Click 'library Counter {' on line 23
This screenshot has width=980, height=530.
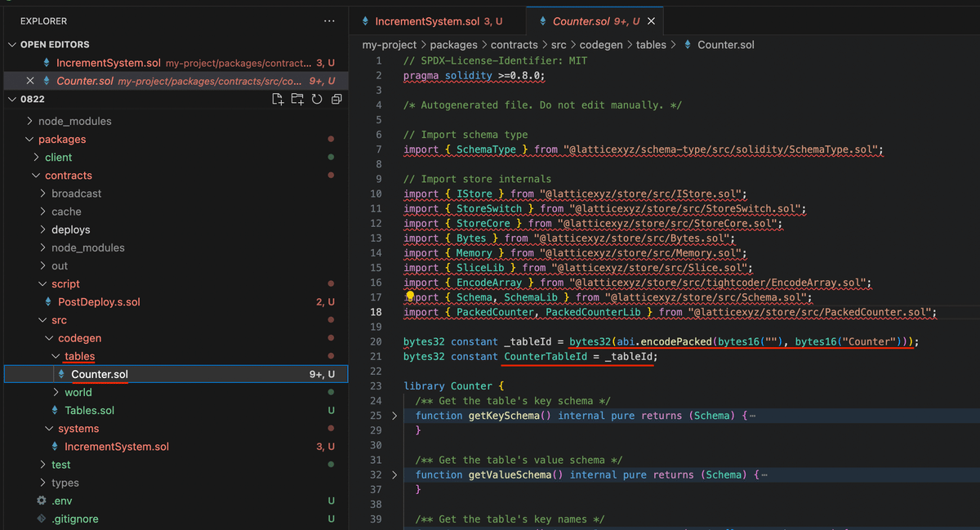pos(455,385)
